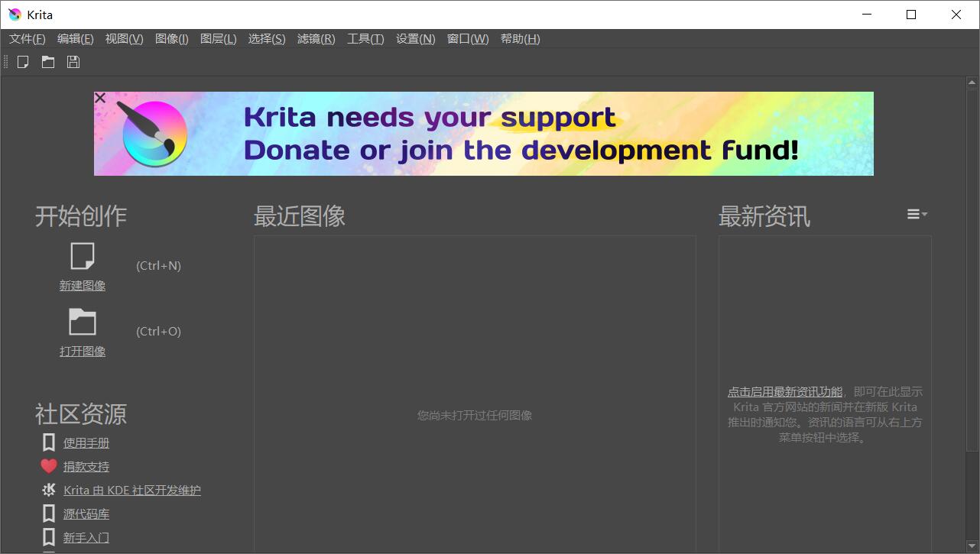Click bookmark icon next to 新手入门
Image resolution: width=980 pixels, height=554 pixels.
click(49, 537)
